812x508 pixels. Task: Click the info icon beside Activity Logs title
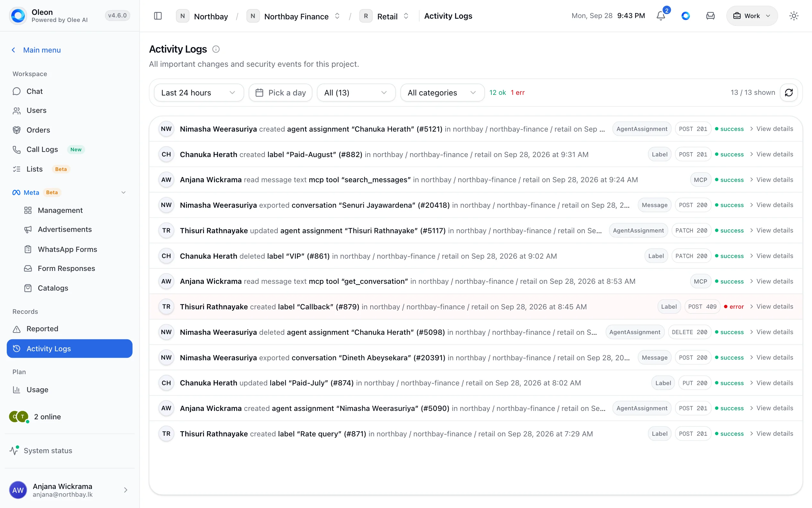(x=216, y=49)
